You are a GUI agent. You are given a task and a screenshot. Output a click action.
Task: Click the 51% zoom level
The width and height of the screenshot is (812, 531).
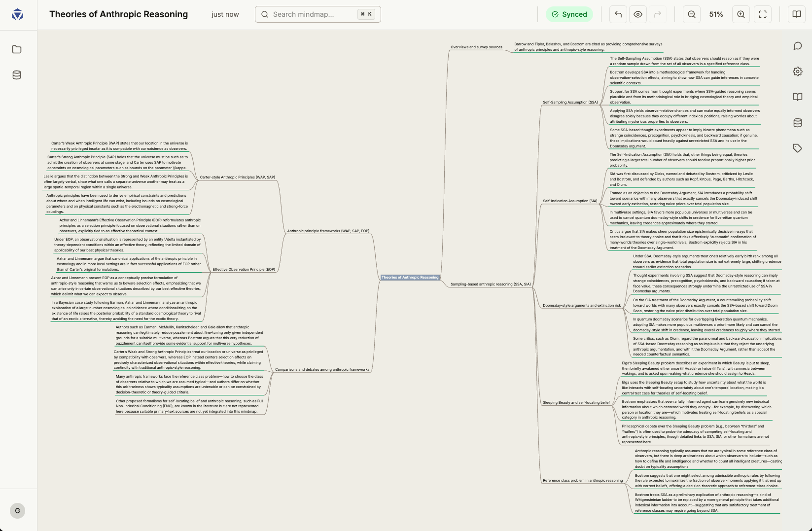tap(716, 14)
